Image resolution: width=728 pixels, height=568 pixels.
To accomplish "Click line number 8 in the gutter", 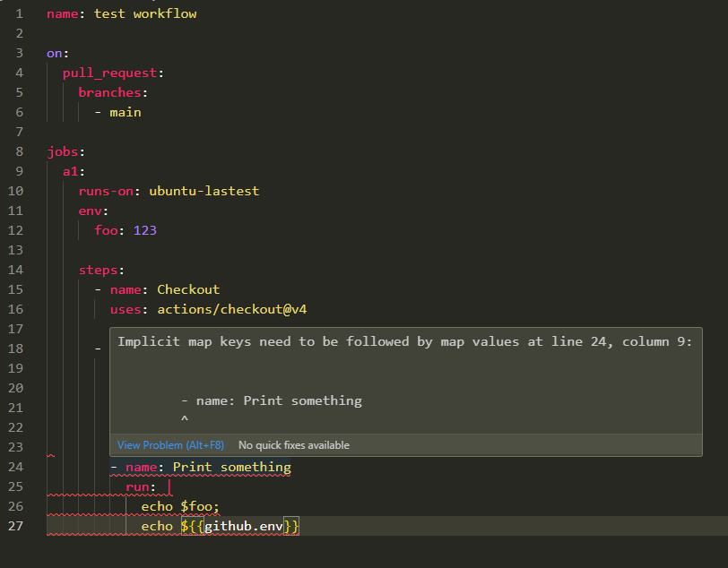I will tap(19, 151).
